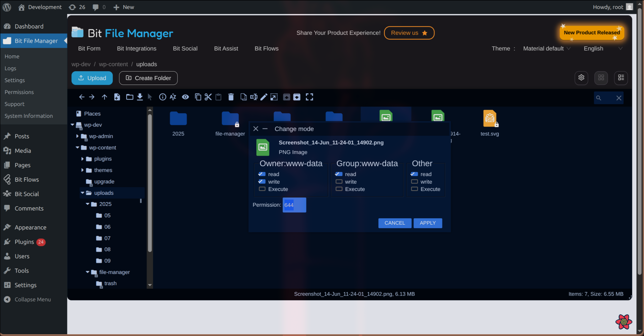Rename the file with the rename icon
This screenshot has width=644, height=336.
click(254, 97)
